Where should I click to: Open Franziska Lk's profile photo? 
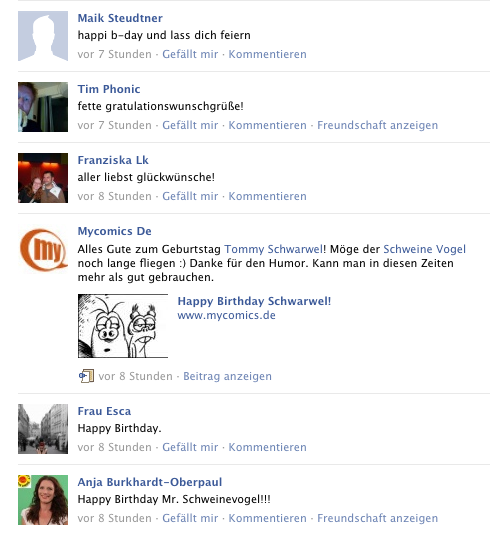coord(43,178)
